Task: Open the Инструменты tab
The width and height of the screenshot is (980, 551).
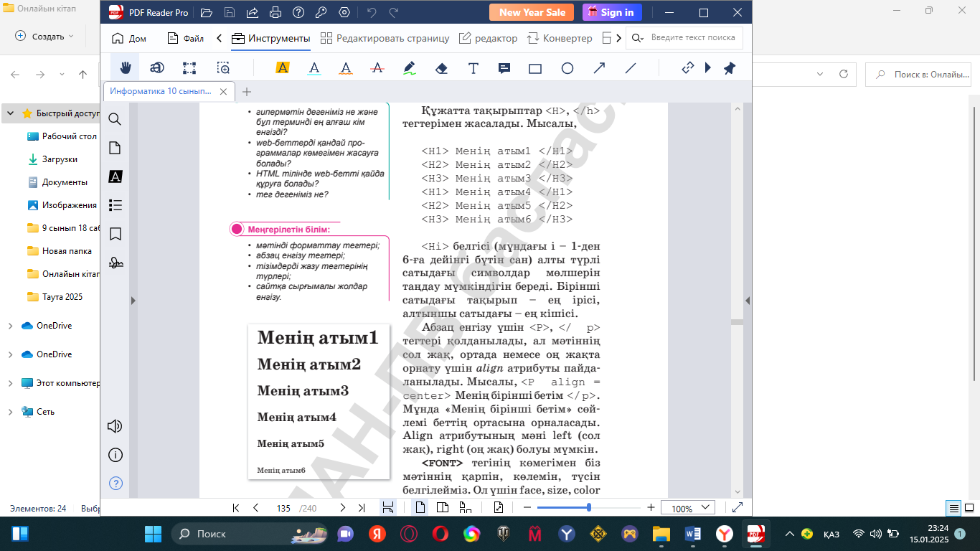Action: [x=270, y=39]
